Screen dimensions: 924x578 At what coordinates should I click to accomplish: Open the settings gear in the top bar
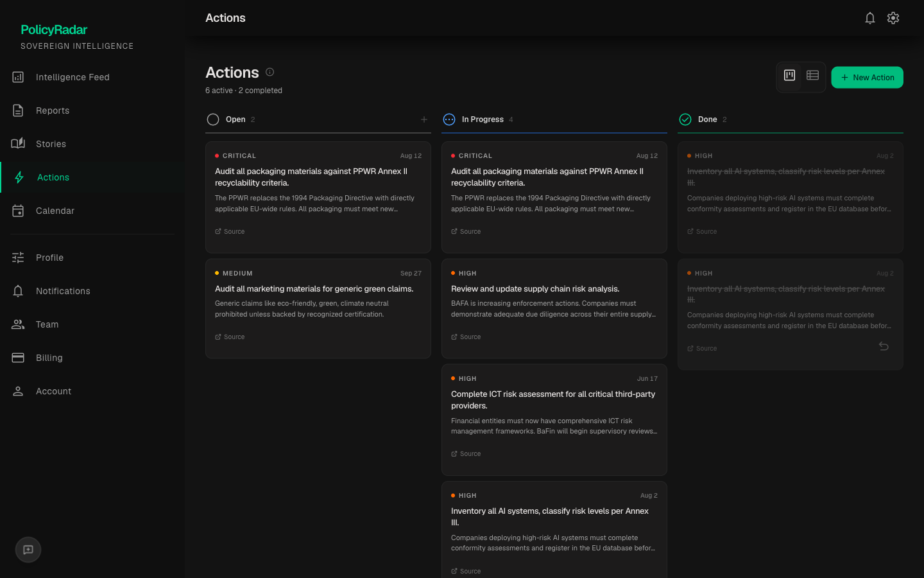click(893, 18)
